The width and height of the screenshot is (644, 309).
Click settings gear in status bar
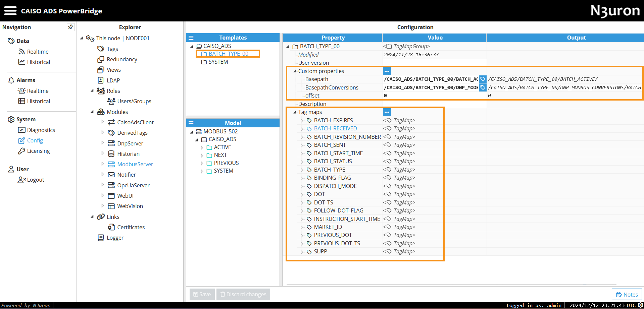click(640, 305)
